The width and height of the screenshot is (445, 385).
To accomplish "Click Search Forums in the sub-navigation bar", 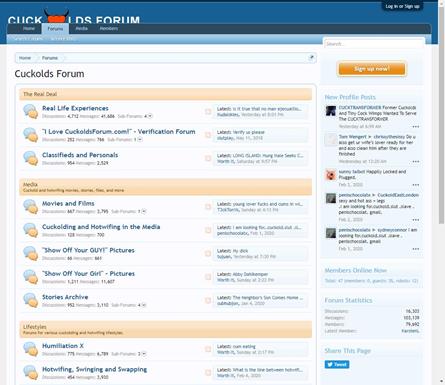I will (28, 39).
